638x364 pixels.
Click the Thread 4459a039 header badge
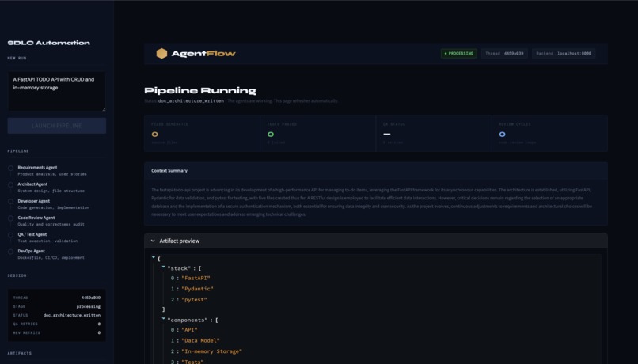[504, 53]
